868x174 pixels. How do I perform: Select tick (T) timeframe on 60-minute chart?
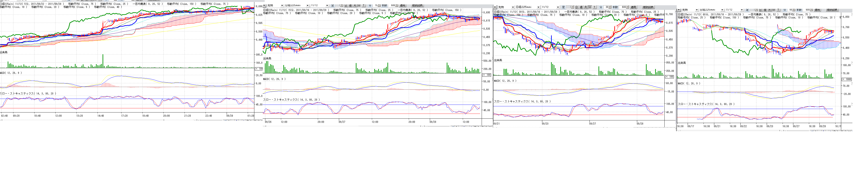click(778, 10)
